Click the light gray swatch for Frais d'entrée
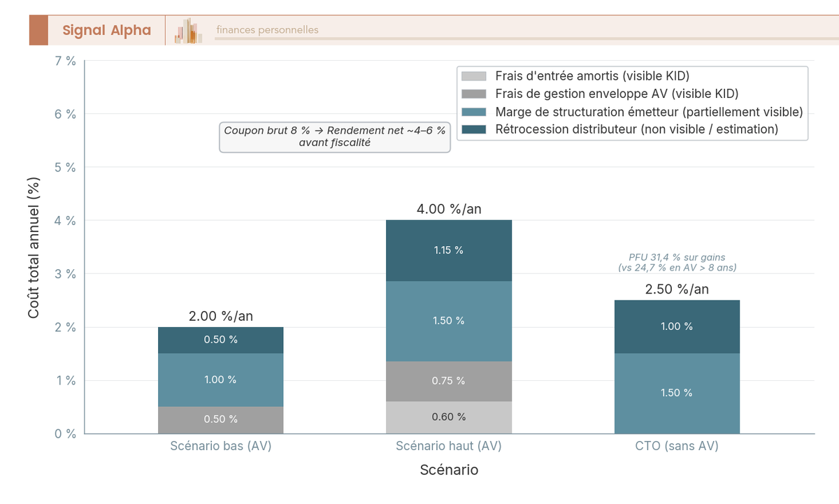The height and width of the screenshot is (504, 839). [473, 75]
